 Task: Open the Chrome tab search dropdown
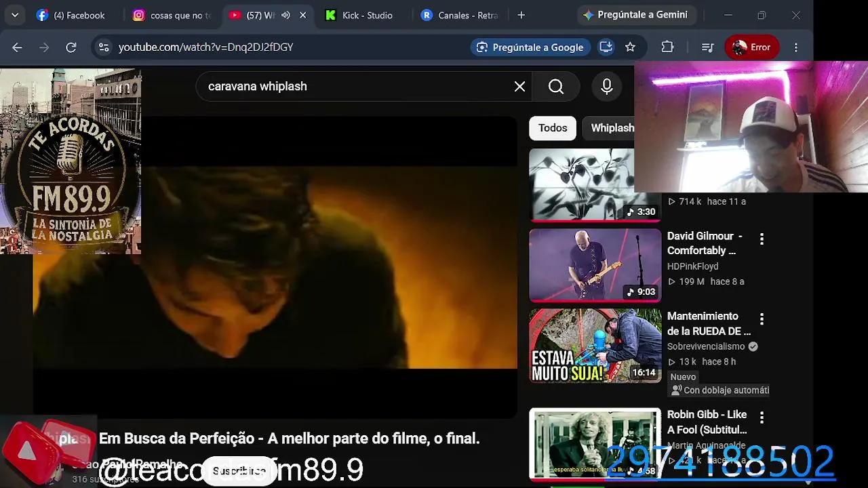(x=15, y=15)
